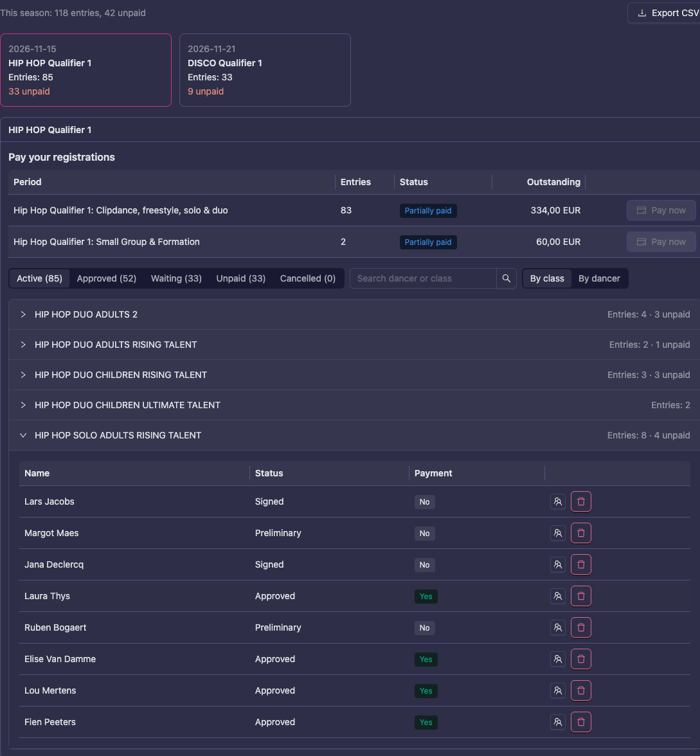
Task: Pay now for Clipdance, freestyle, solo & duo
Action: pos(661,210)
